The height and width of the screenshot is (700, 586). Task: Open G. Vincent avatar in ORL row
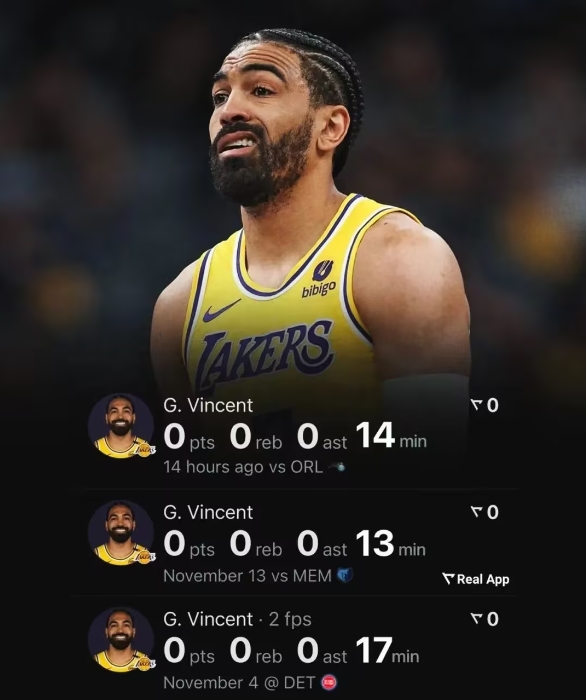tap(121, 426)
